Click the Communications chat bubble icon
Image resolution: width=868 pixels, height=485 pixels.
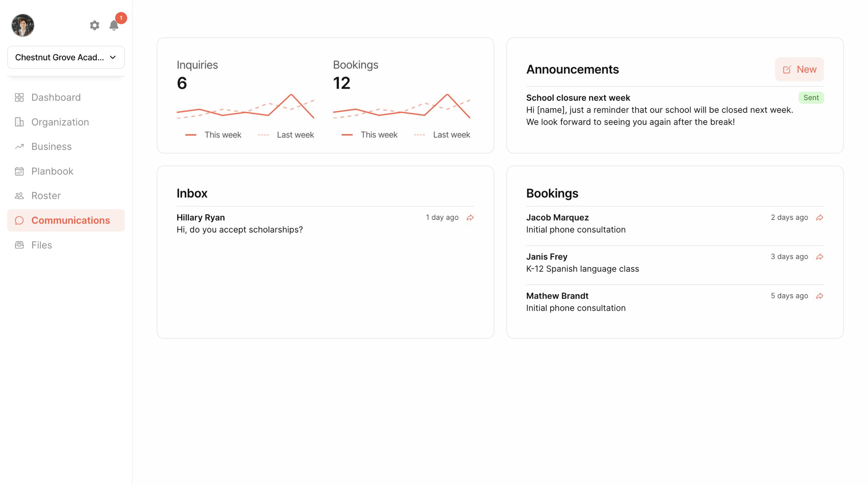pyautogui.click(x=20, y=220)
